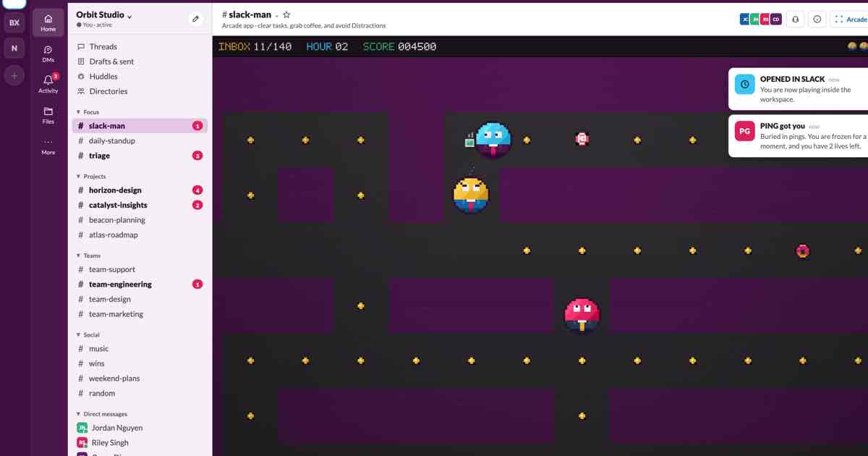Collapse the Teams section
The image size is (868, 456).
click(x=88, y=256)
